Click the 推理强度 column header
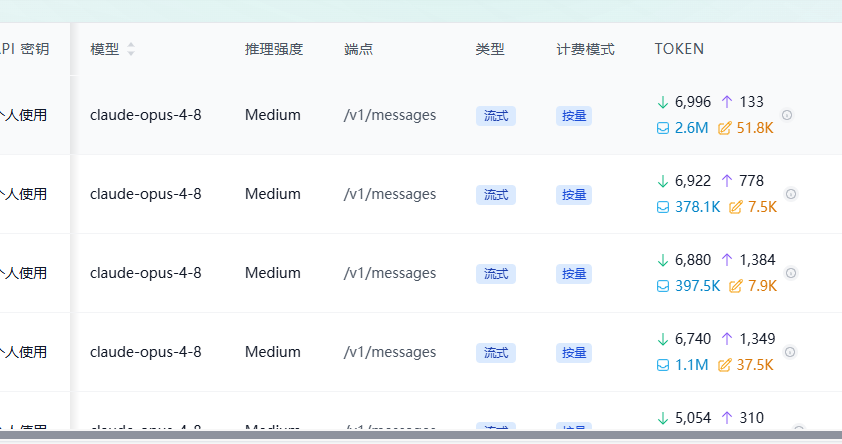This screenshot has height=444, width=842. (x=274, y=49)
